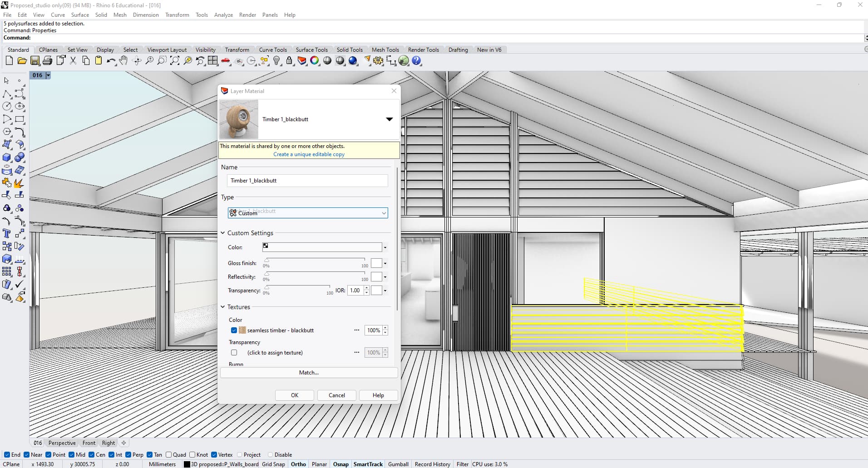This screenshot has width=868, height=468.
Task: Open the Timber 1_blackbutt material dropdown arrow
Action: 389,119
